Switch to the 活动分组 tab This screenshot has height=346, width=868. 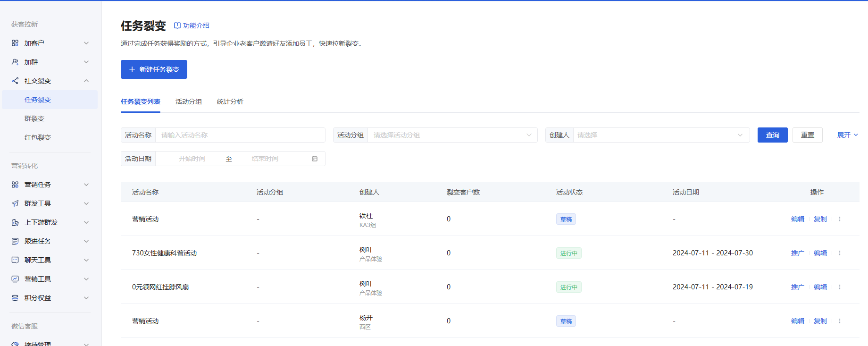[x=189, y=101]
